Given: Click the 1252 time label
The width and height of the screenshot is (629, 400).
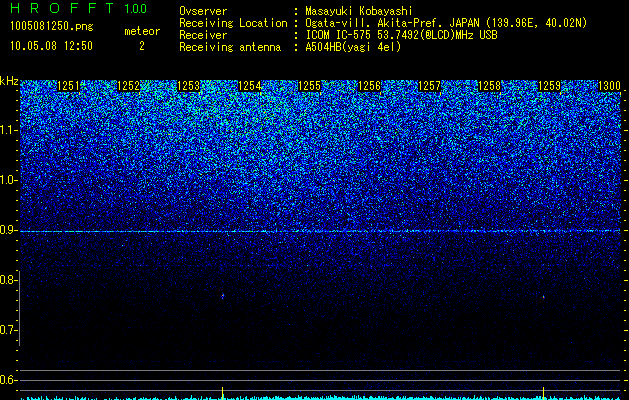Looking at the screenshot, I should tap(129, 86).
